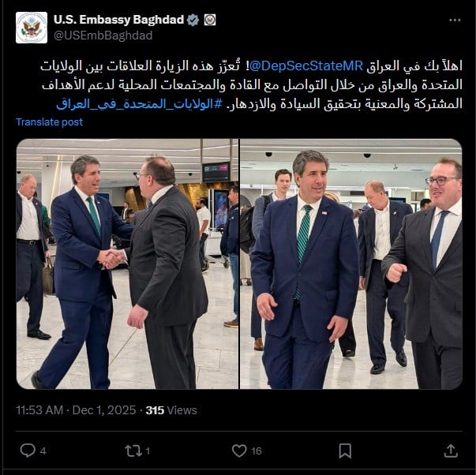Viewport: 476px width, 475px height.
Task: Click Translate post
Action: [x=49, y=122]
